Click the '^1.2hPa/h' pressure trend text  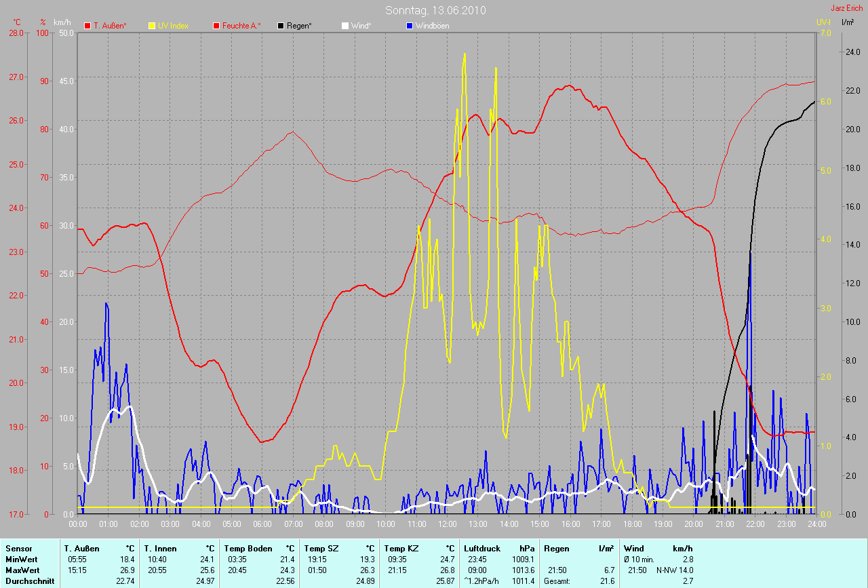(481, 581)
